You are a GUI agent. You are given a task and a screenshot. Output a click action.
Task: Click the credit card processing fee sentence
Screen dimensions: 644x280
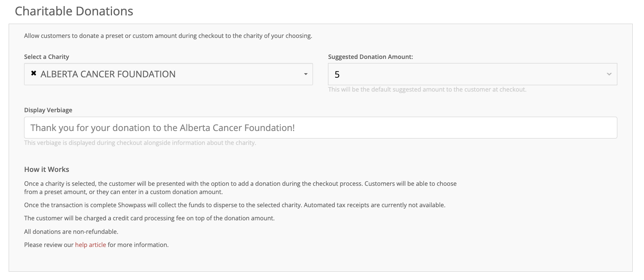tap(149, 218)
